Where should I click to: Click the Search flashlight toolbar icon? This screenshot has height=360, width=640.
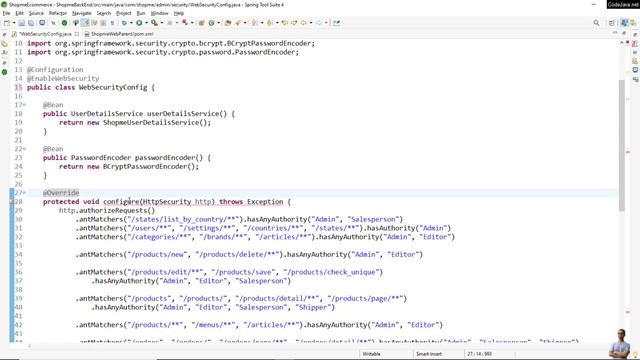point(238,23)
